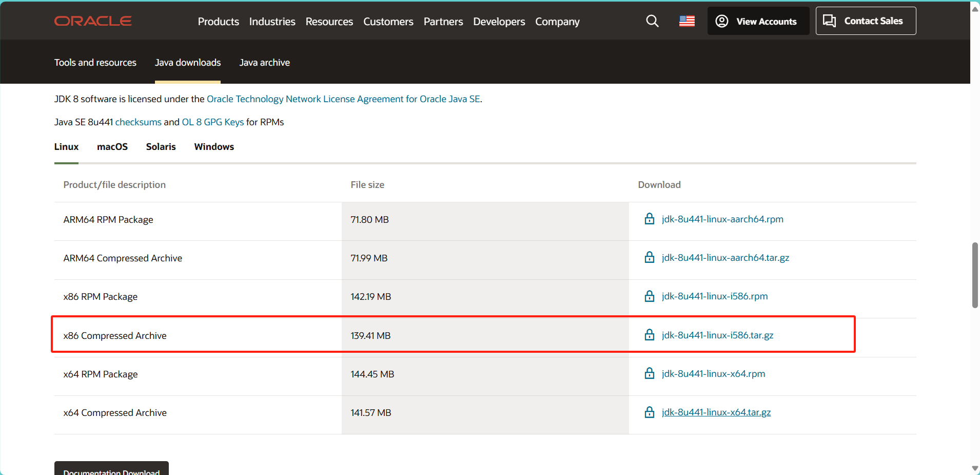Click the View Accounts button
This screenshot has height=475, width=980.
tap(758, 21)
